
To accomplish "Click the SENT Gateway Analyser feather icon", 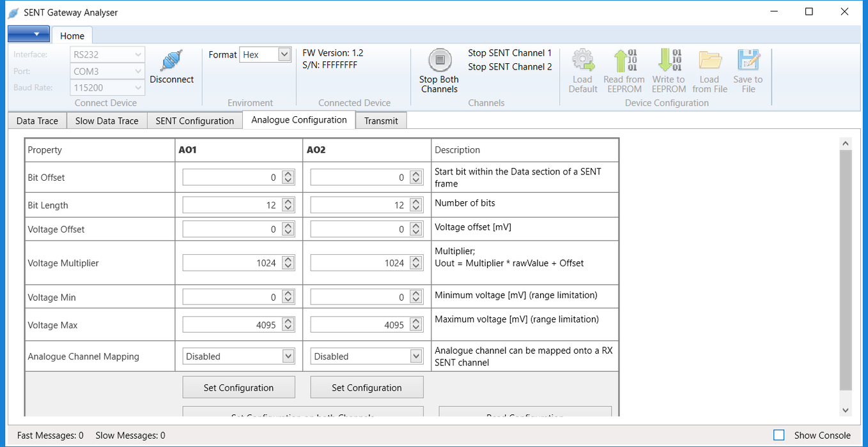I will tap(13, 12).
